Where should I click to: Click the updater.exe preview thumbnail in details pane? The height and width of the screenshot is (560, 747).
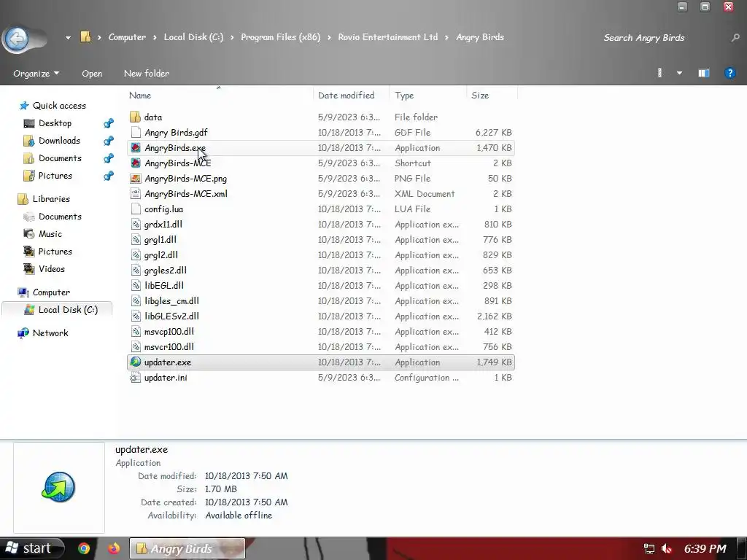[58, 487]
